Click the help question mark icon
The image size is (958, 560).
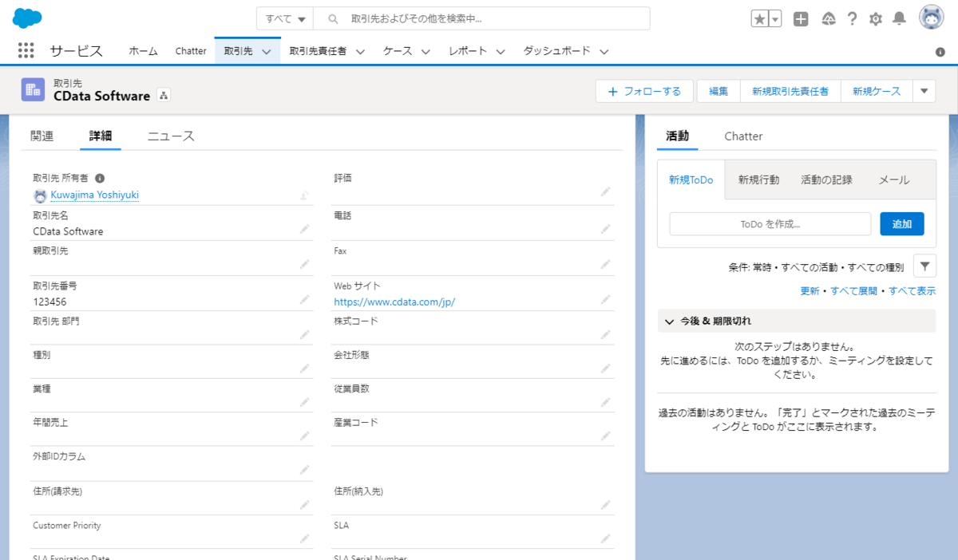853,19
